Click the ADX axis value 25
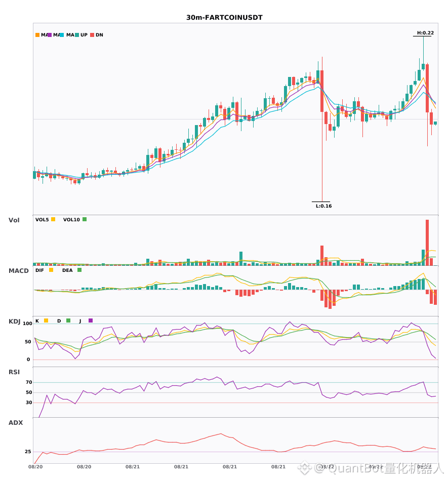This screenshot has width=448, height=481. (28, 452)
